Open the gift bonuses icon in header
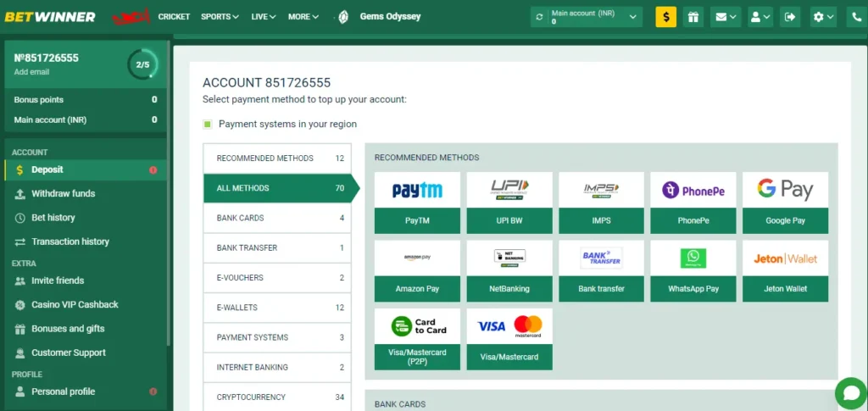 pos(693,17)
